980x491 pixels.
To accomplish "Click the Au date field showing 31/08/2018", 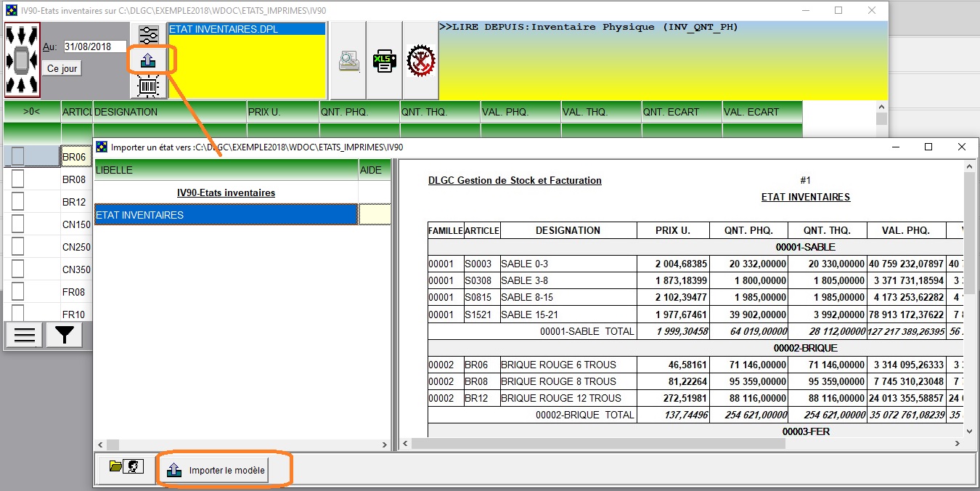I will pyautogui.click(x=94, y=46).
